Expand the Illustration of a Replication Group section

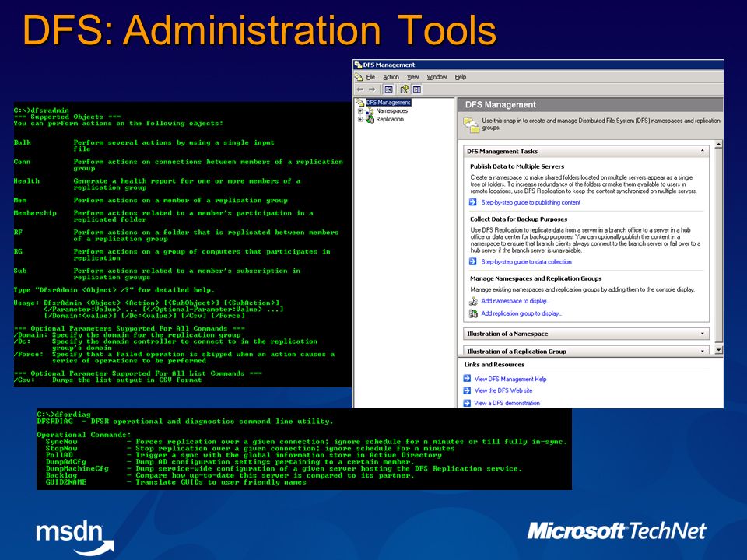coord(702,352)
